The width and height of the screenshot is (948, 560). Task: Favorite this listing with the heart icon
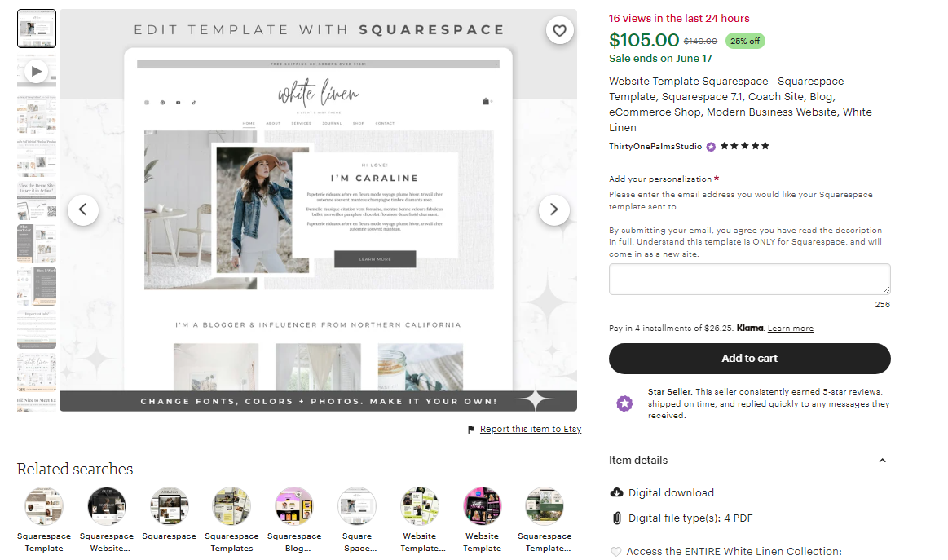[559, 30]
